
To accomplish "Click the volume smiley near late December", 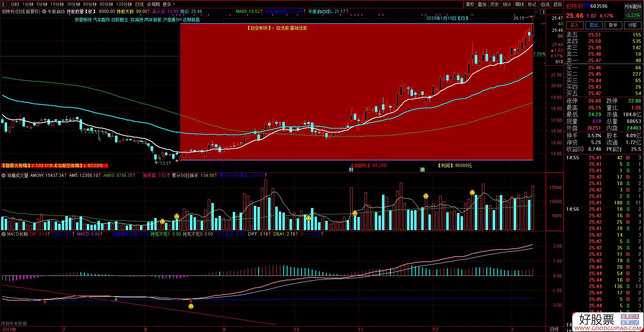I will 472,193.
